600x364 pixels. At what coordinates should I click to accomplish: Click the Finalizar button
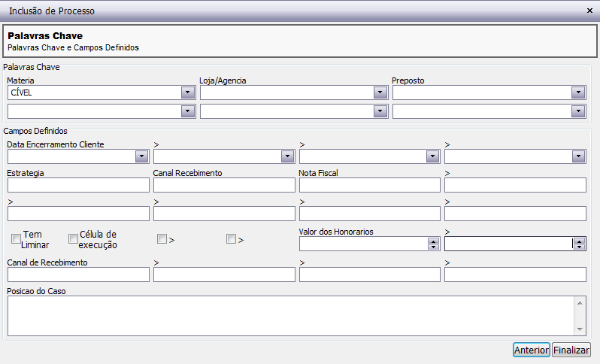pos(571,350)
